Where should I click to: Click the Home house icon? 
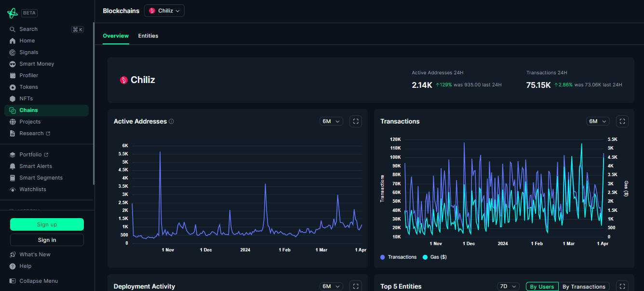point(13,41)
